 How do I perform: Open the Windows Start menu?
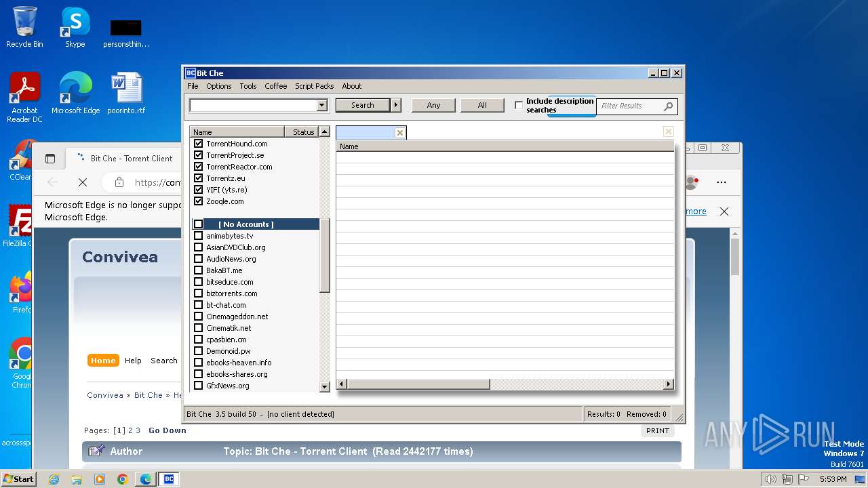19,479
